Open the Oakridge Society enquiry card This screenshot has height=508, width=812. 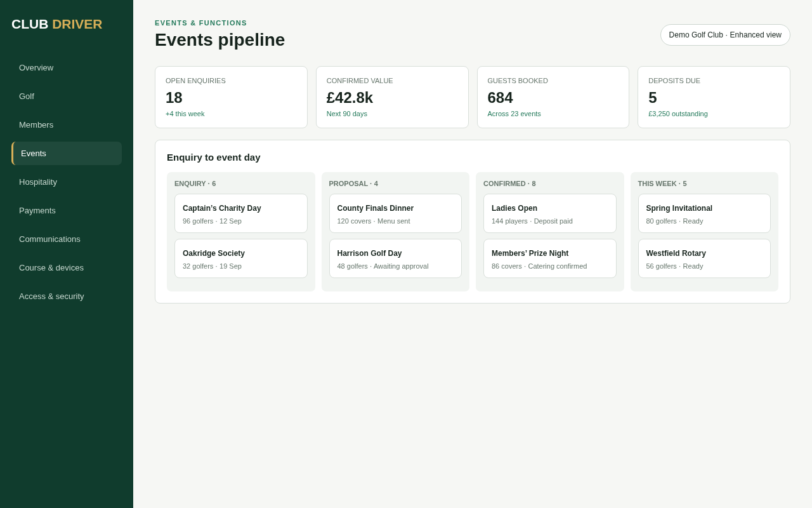(x=241, y=258)
